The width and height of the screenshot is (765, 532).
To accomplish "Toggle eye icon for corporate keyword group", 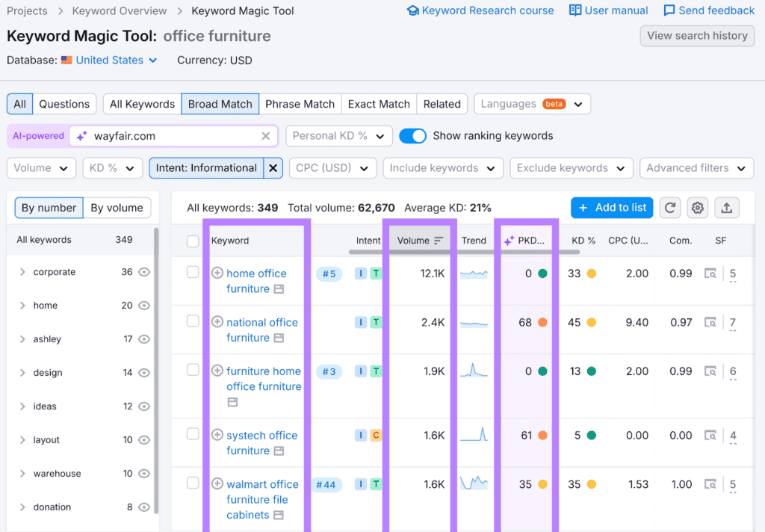I will coord(144,272).
